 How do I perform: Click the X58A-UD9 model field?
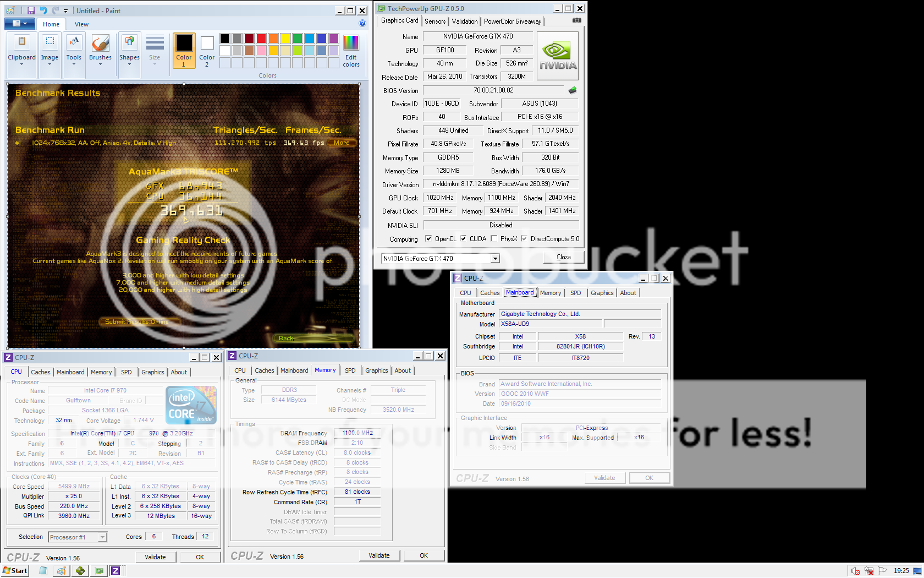[551, 324]
